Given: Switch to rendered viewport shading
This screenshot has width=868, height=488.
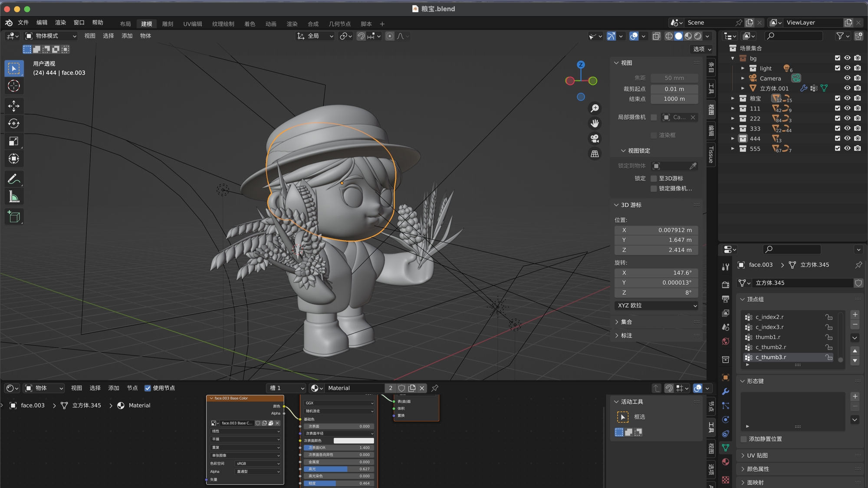Looking at the screenshot, I should coord(698,36).
